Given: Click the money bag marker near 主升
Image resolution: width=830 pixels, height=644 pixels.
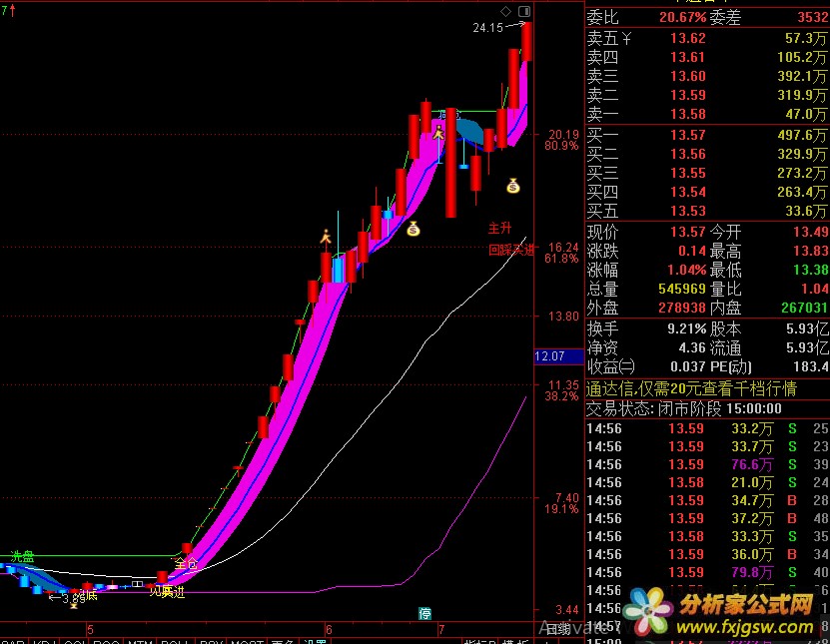Looking at the screenshot, I should (513, 186).
